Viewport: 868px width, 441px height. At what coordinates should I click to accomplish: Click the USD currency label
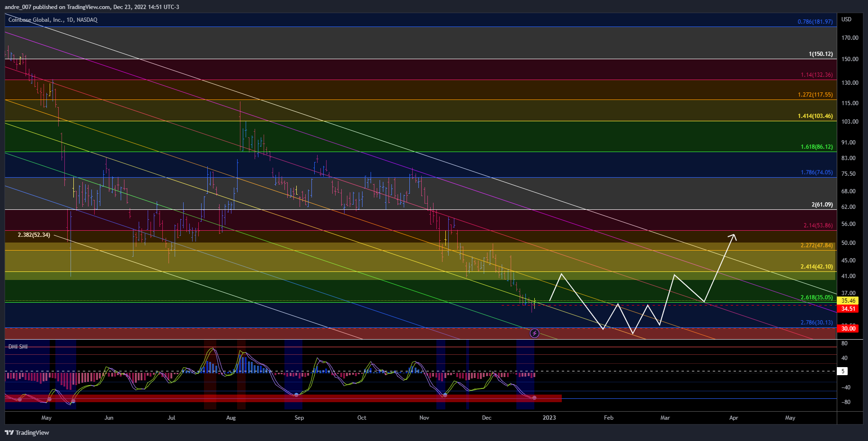[846, 19]
